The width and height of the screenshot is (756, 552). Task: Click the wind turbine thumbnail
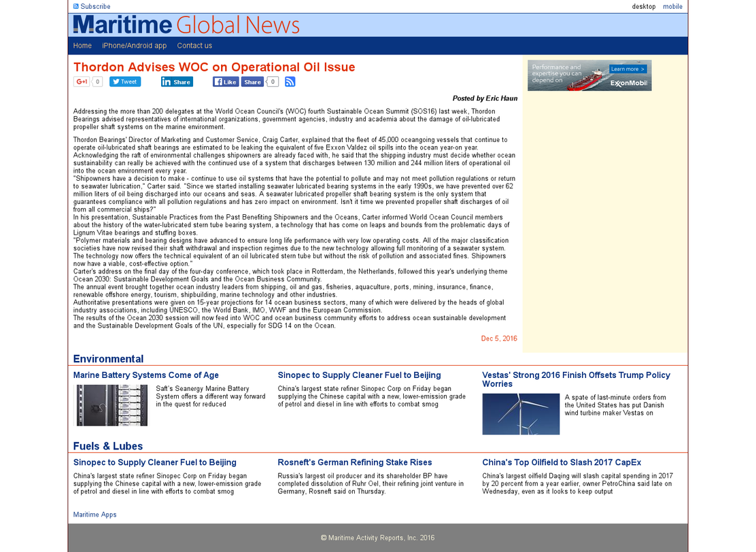[521, 414]
